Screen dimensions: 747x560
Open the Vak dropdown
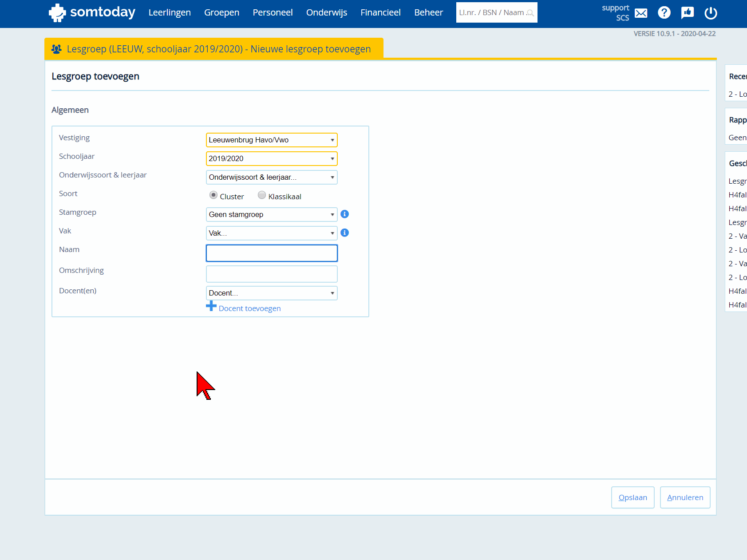click(x=272, y=233)
